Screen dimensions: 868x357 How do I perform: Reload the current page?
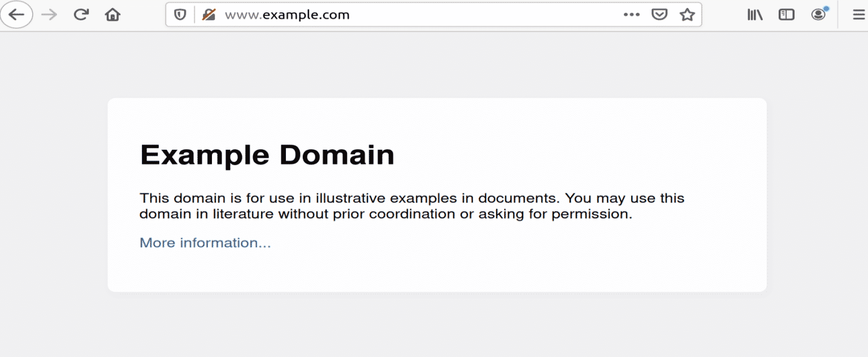[x=81, y=15]
